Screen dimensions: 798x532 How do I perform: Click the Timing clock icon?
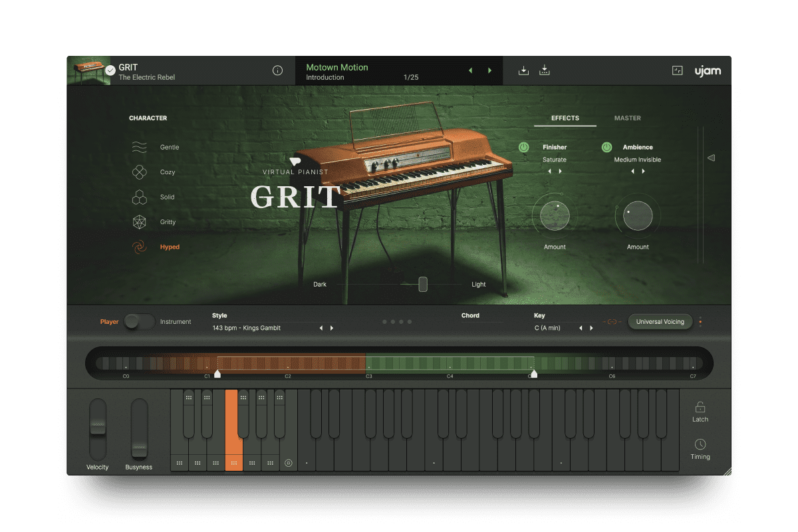[700, 444]
